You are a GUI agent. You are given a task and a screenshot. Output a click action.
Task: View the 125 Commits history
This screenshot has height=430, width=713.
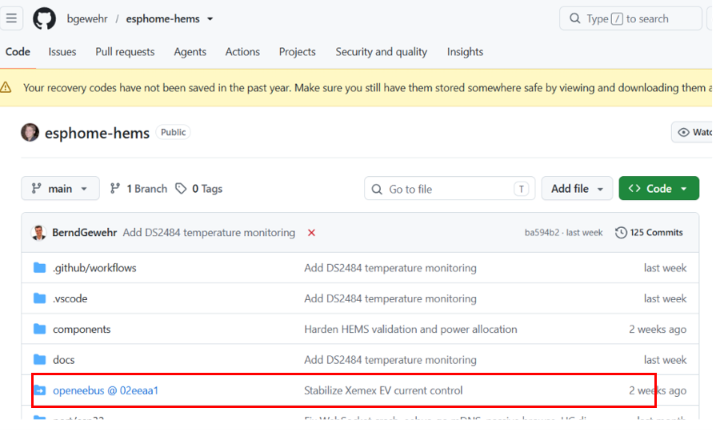(x=649, y=233)
